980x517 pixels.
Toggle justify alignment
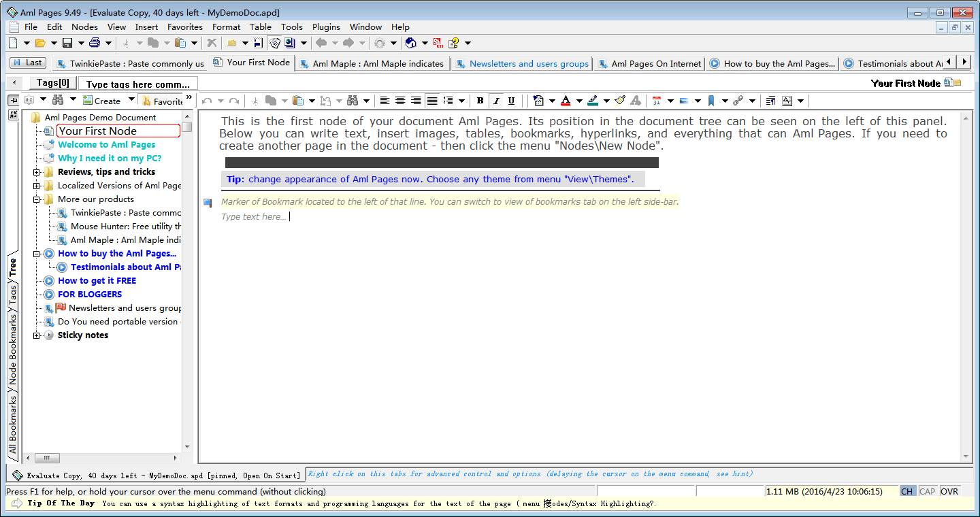click(x=432, y=101)
